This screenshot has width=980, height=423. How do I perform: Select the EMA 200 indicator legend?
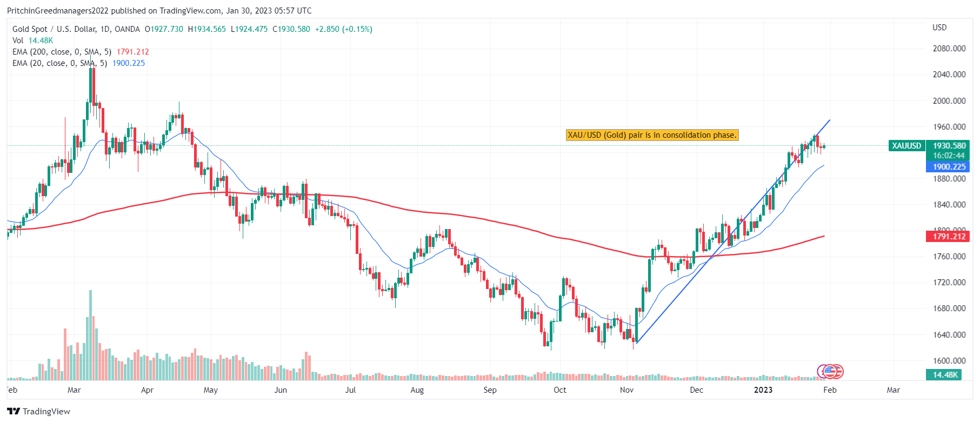click(x=81, y=52)
